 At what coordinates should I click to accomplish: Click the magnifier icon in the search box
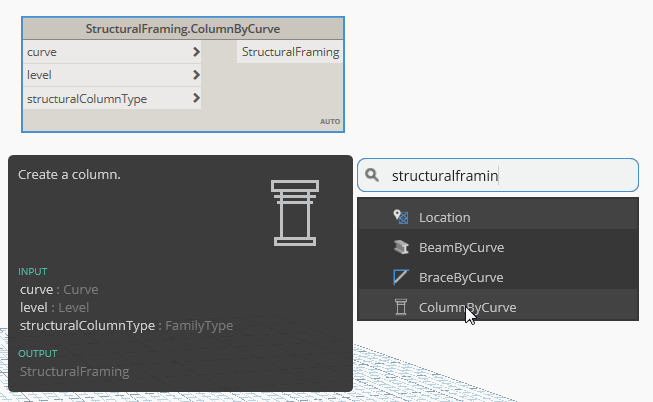pos(372,175)
